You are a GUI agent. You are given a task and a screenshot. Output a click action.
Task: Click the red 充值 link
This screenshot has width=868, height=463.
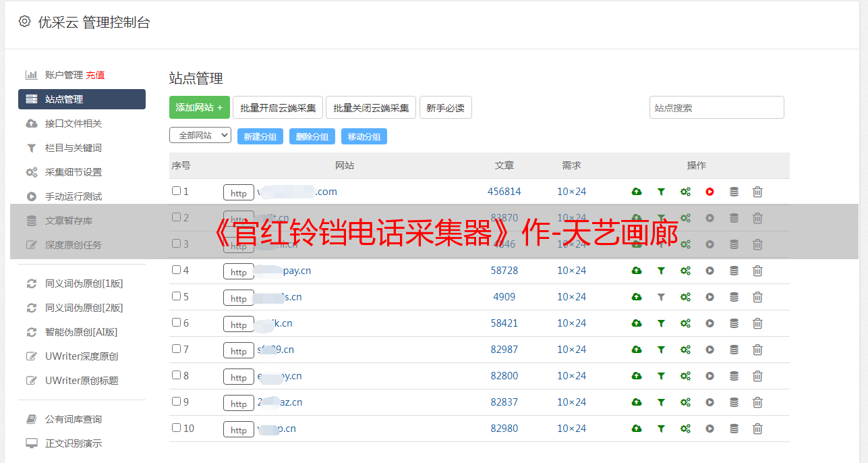(95, 75)
